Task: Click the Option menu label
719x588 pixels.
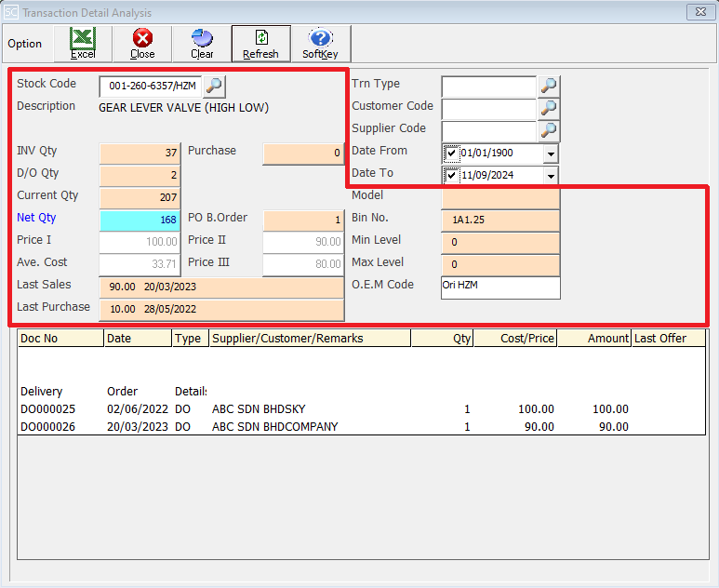Action: tap(25, 44)
